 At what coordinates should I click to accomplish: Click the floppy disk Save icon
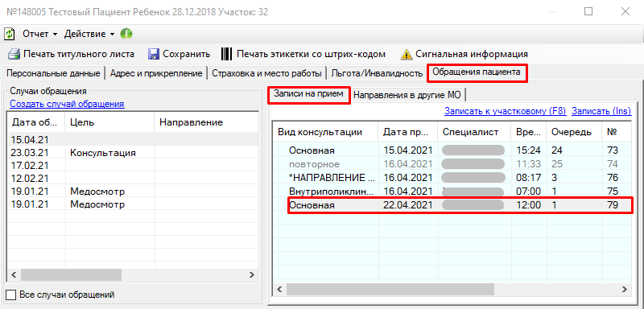(x=154, y=54)
